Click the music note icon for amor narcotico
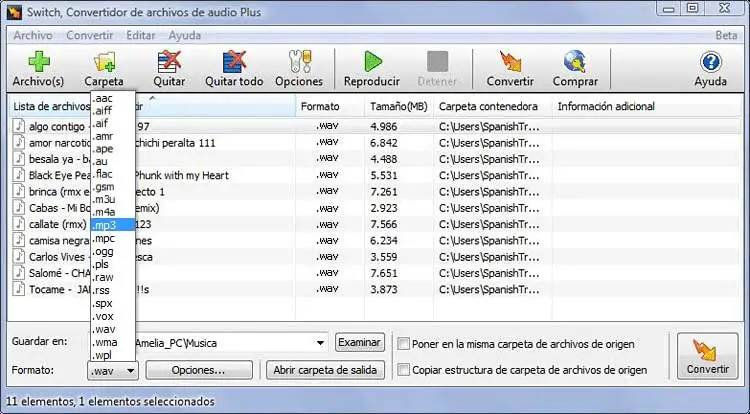Viewport: 750px width, 414px height. [19, 142]
